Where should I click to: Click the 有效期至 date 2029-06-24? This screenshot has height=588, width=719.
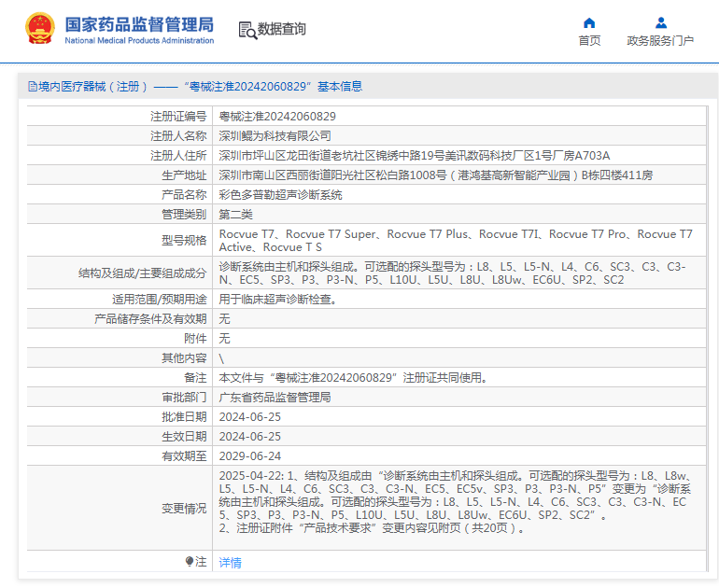[249, 456]
